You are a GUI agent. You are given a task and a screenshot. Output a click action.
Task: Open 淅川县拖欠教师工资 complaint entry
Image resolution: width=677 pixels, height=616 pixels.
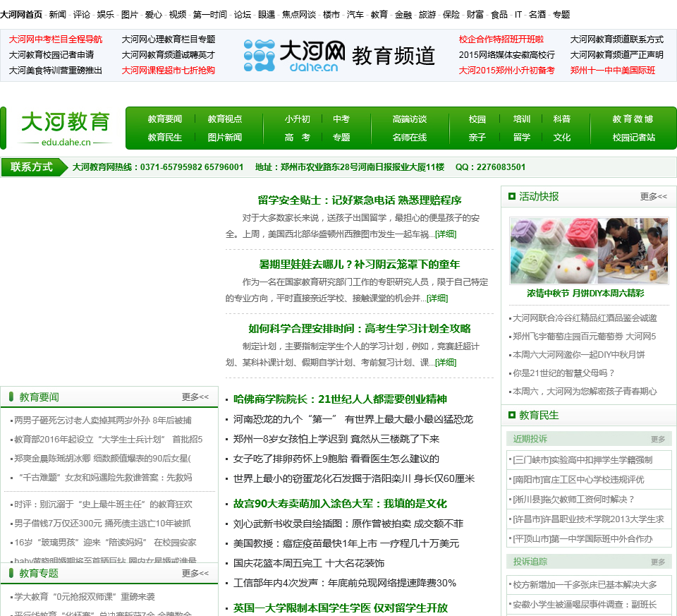click(x=574, y=500)
